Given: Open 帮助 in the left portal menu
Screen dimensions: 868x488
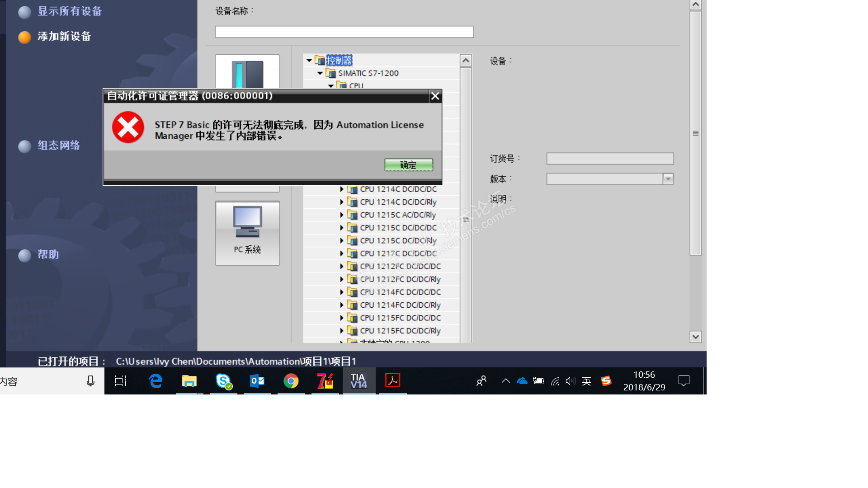Looking at the screenshot, I should tap(48, 254).
